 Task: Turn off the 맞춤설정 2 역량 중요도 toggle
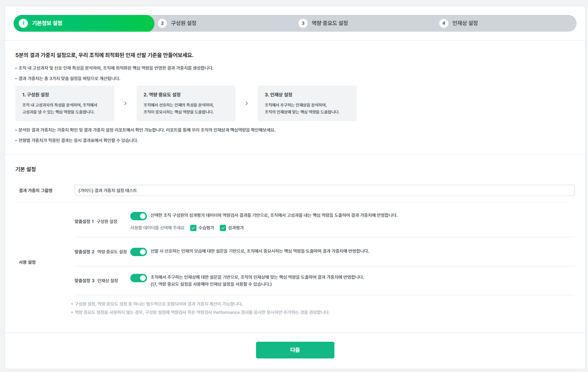[x=139, y=252]
